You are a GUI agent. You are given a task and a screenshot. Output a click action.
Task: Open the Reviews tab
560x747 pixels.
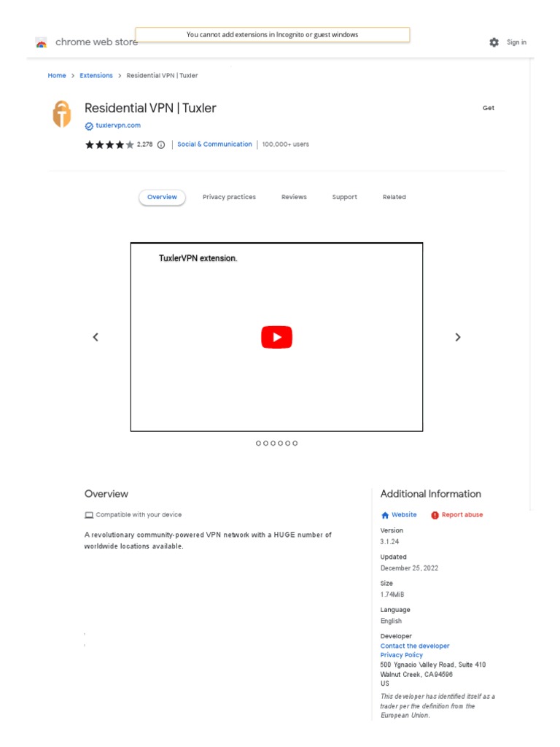tap(294, 197)
